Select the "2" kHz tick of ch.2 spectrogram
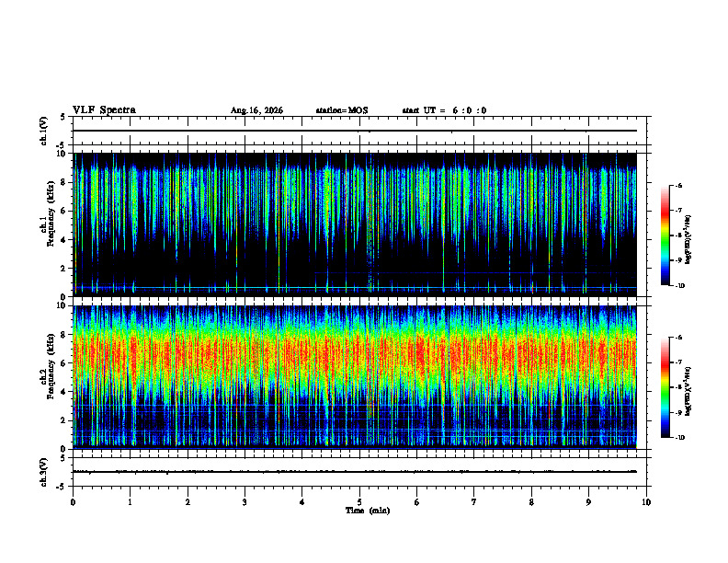Viewport: 728px width, 563px height. point(63,420)
